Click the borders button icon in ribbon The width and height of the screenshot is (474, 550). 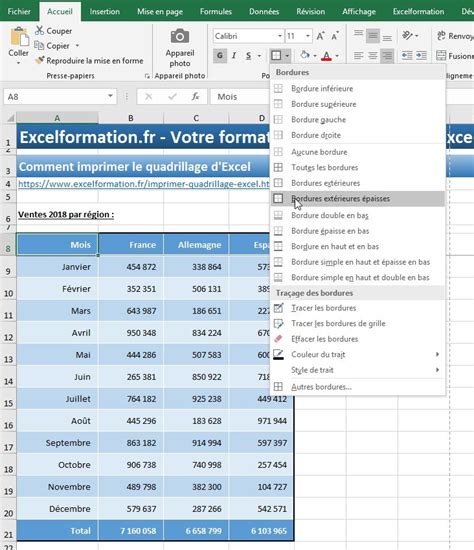point(276,55)
